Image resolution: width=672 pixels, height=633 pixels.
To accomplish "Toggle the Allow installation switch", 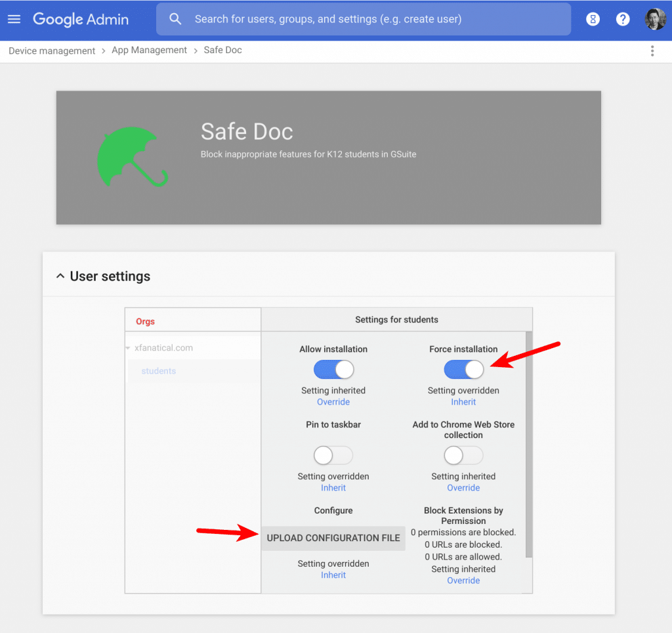I will (x=333, y=370).
